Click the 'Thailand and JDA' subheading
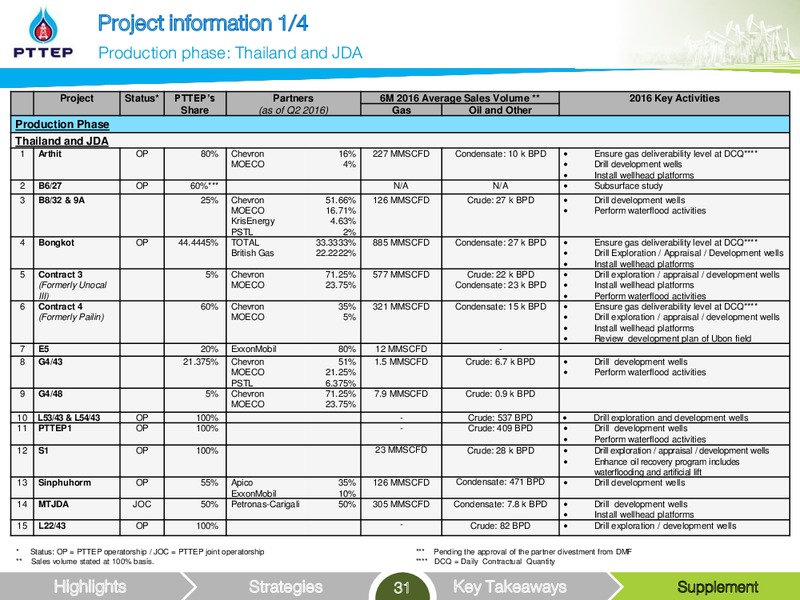 (x=62, y=141)
